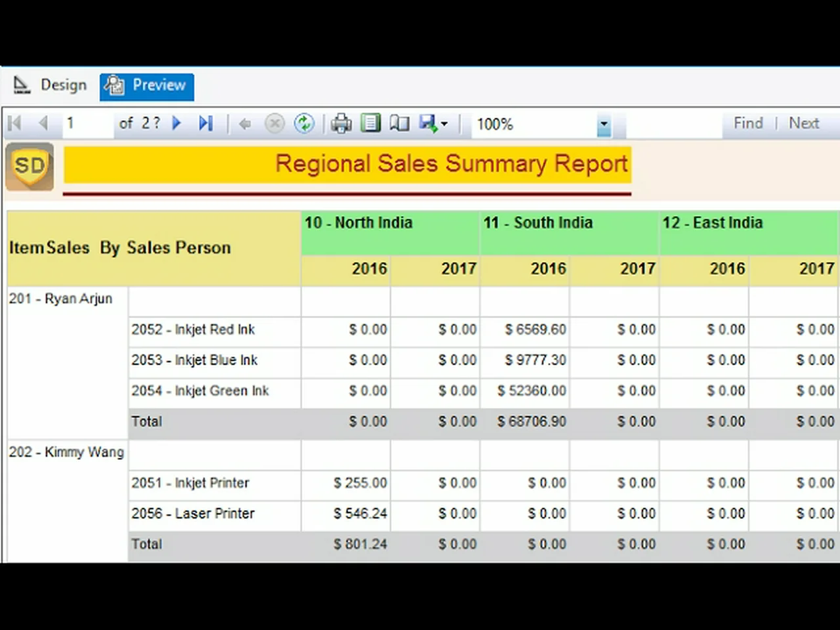This screenshot has height=630, width=840.
Task: Switch to the Design tab
Action: coord(51,85)
